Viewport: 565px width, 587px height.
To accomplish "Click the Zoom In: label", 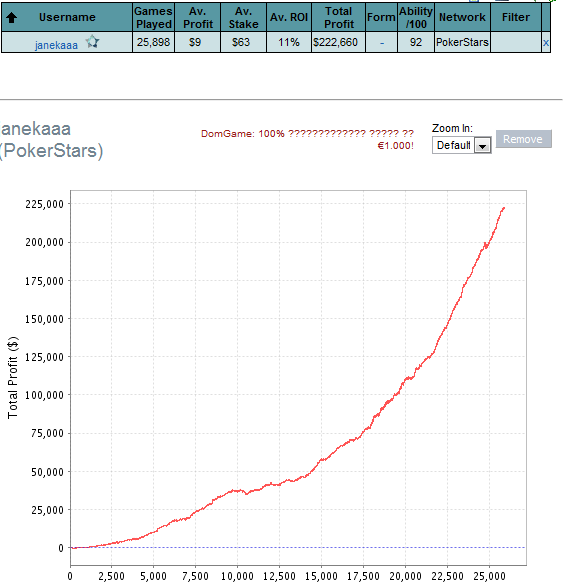I will pyautogui.click(x=452, y=128).
